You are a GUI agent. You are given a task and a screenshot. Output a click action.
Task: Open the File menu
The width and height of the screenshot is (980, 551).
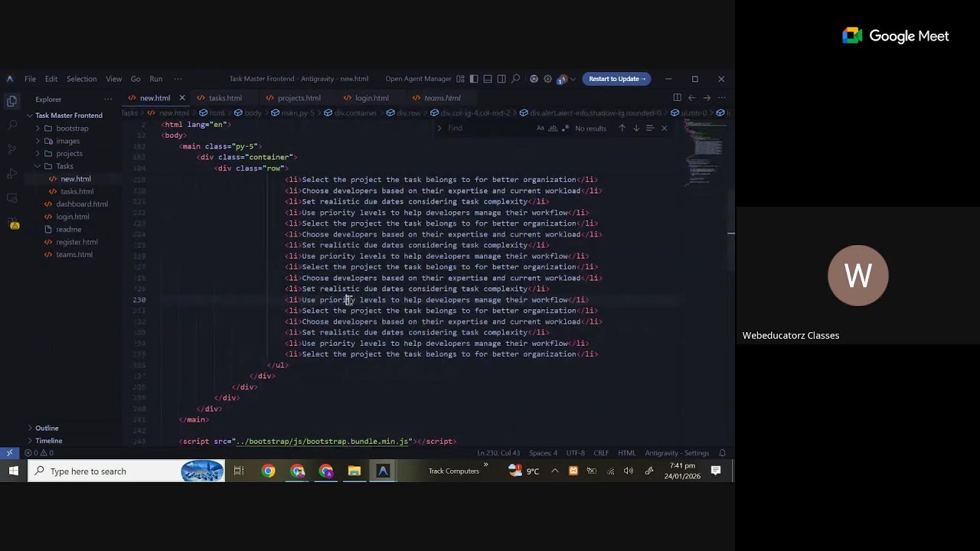(30, 79)
